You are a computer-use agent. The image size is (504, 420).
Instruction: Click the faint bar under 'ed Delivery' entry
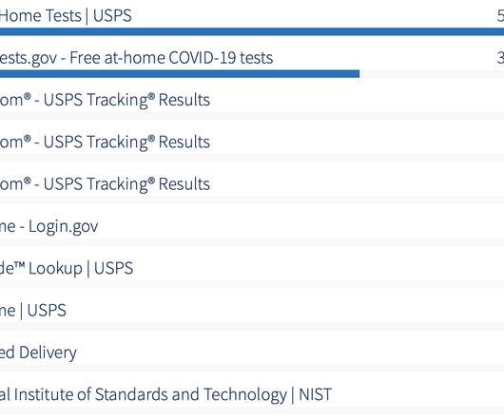252,369
